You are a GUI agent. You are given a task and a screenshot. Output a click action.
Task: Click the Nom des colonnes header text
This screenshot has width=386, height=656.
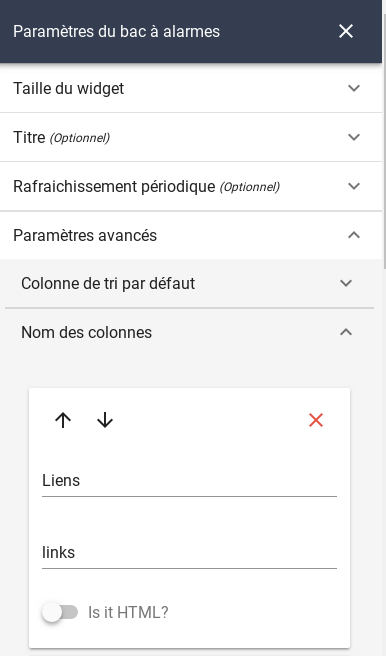(x=87, y=333)
